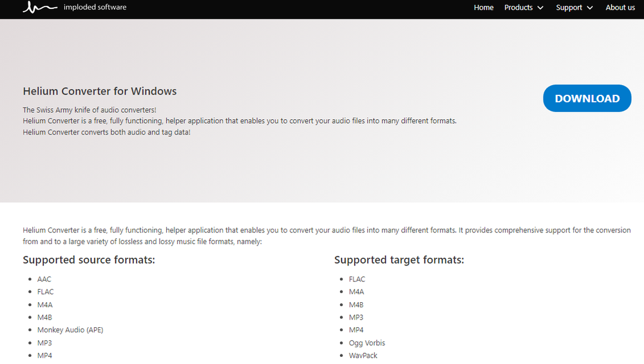Image resolution: width=644 pixels, height=364 pixels.
Task: Click the Supported source formats heading
Action: 89,260
